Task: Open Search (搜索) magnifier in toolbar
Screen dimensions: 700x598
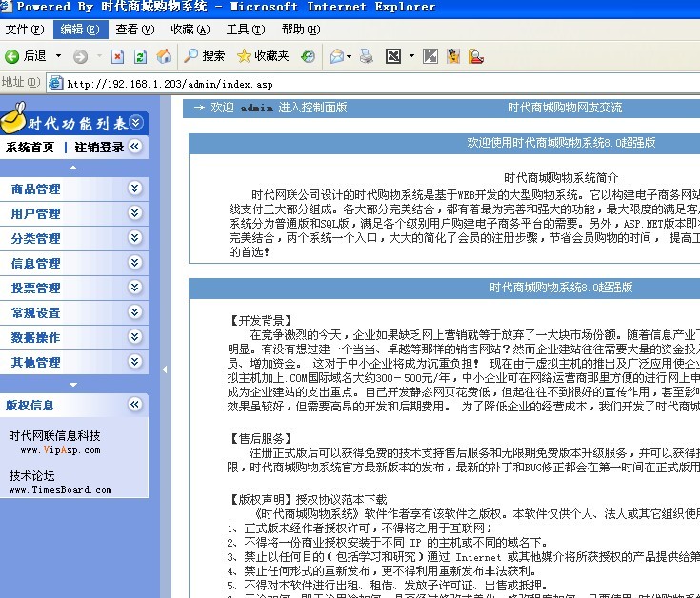Action: pos(204,56)
